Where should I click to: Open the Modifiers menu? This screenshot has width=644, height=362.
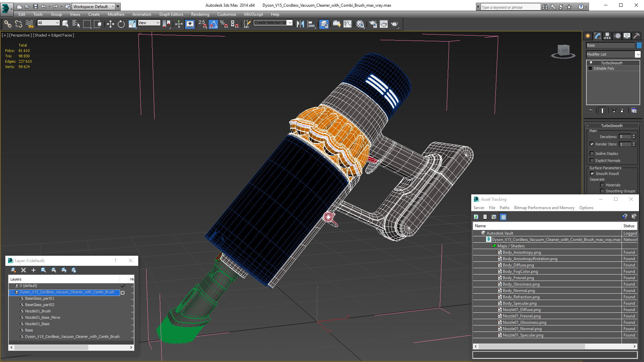point(116,14)
